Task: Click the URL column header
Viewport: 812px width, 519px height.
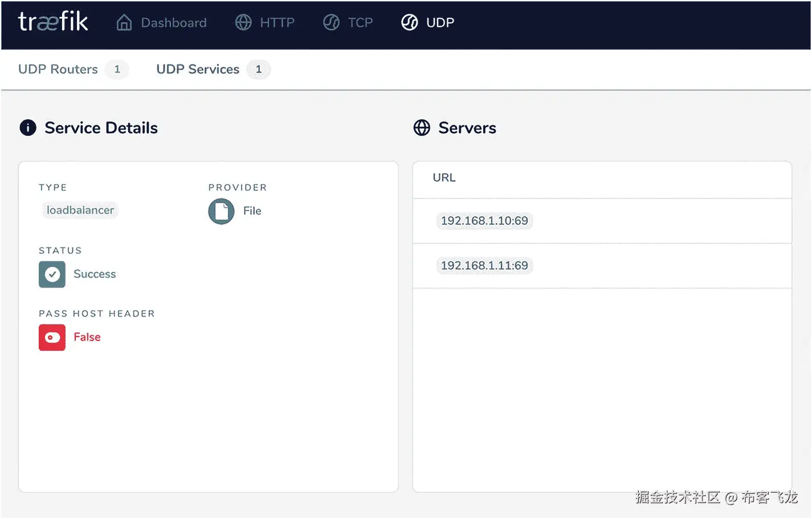Action: 444,178
